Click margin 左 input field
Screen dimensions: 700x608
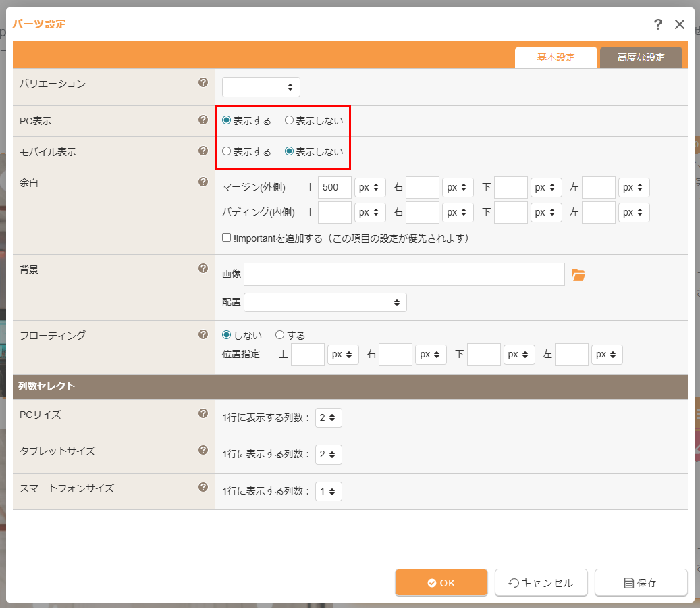click(x=599, y=187)
